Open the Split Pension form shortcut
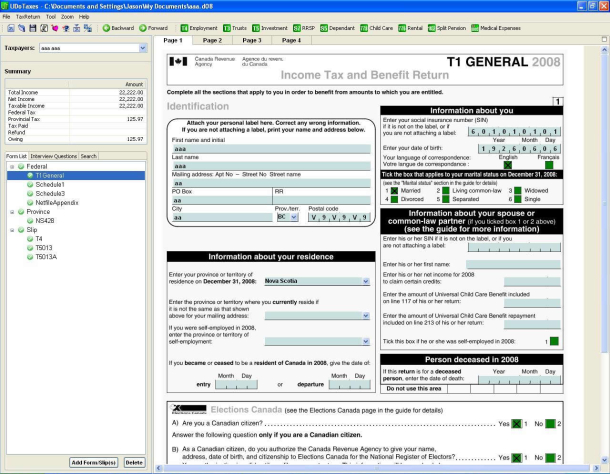The image size is (610, 474). [447, 28]
